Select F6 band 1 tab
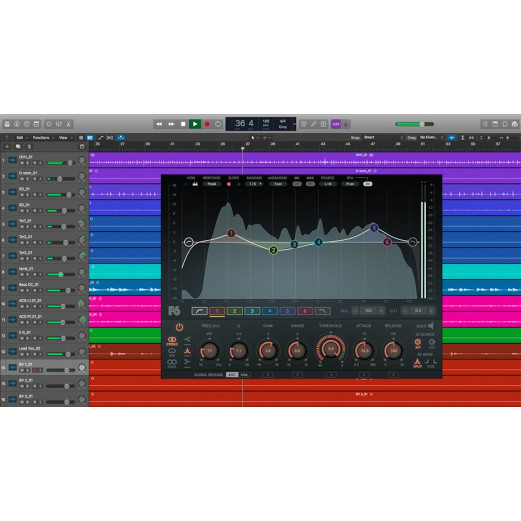Image resolution: width=521 pixels, height=521 pixels. 217,311
